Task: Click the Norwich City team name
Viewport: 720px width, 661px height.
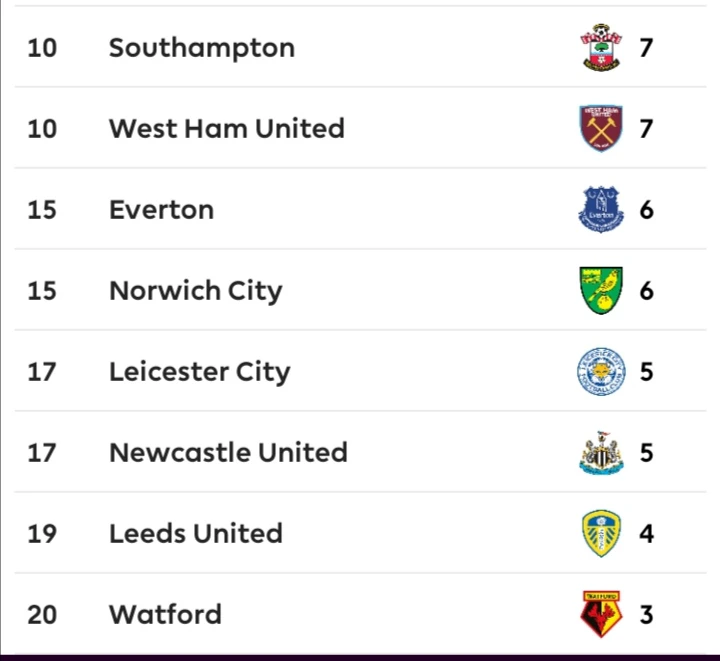Action: 196,290
